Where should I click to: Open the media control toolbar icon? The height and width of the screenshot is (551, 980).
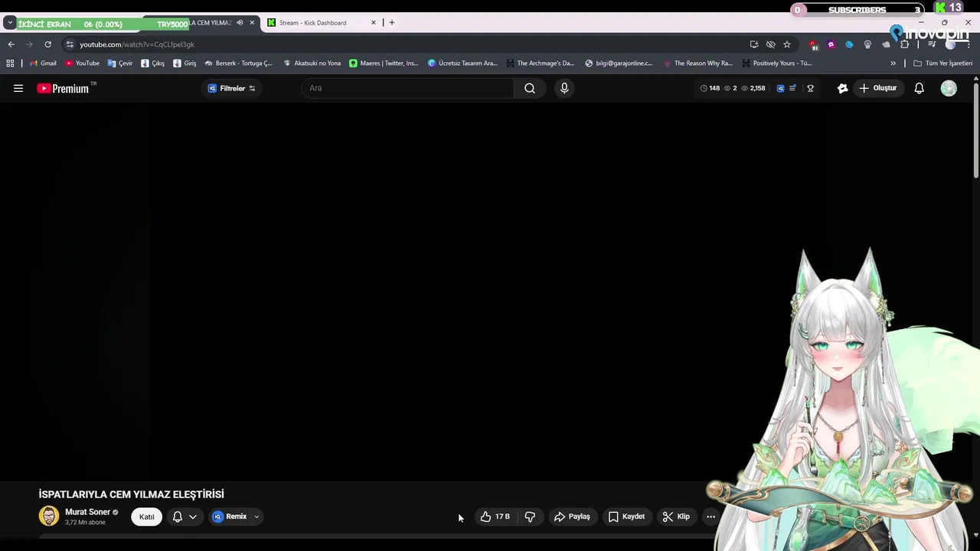point(932,44)
